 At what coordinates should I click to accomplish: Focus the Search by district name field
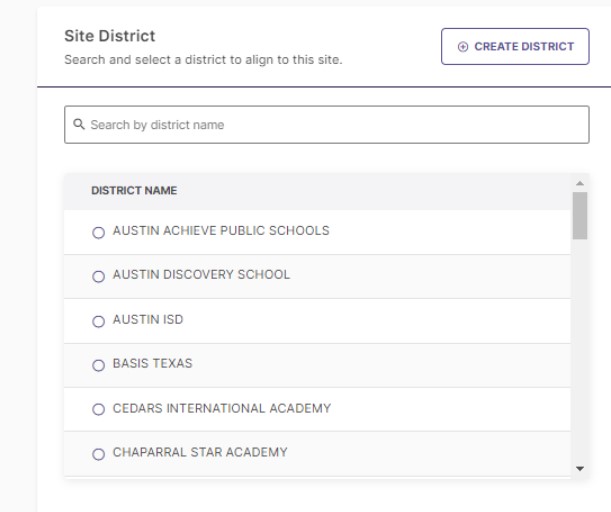pyautogui.click(x=327, y=125)
